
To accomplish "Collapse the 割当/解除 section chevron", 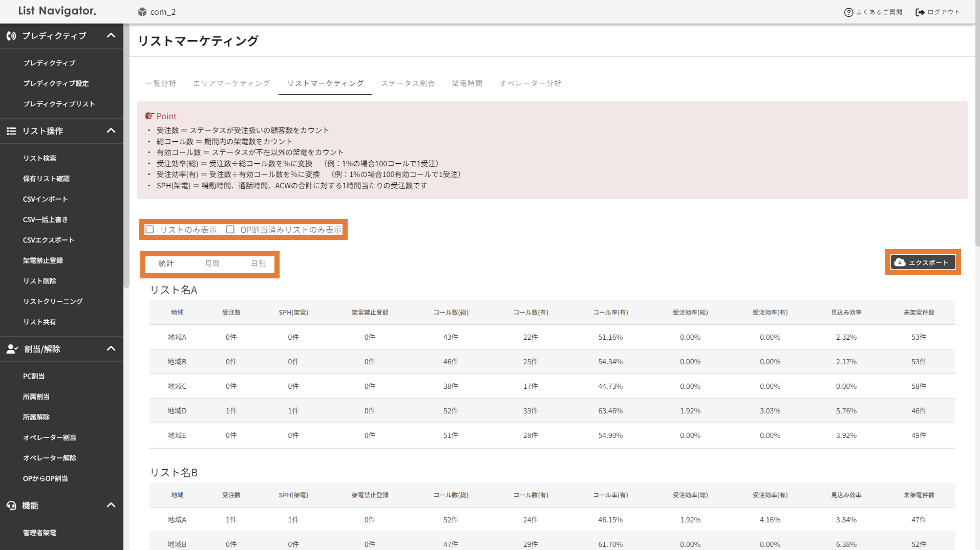I will [111, 349].
